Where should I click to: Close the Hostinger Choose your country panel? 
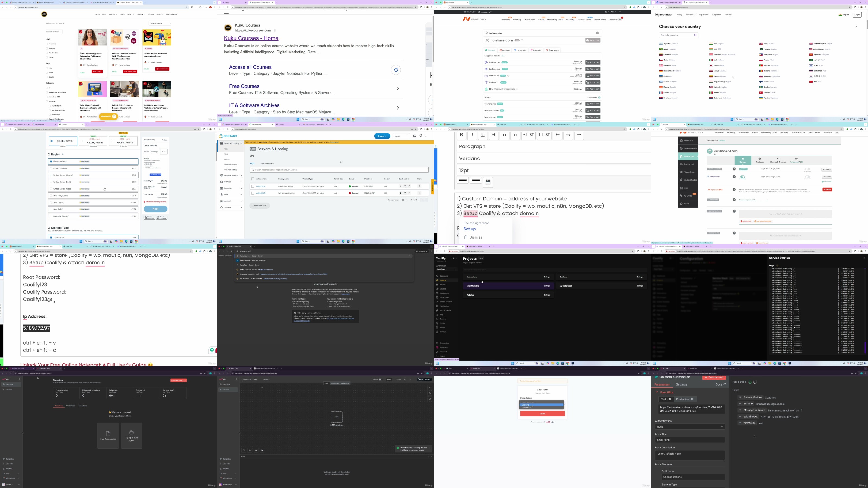coord(856,27)
